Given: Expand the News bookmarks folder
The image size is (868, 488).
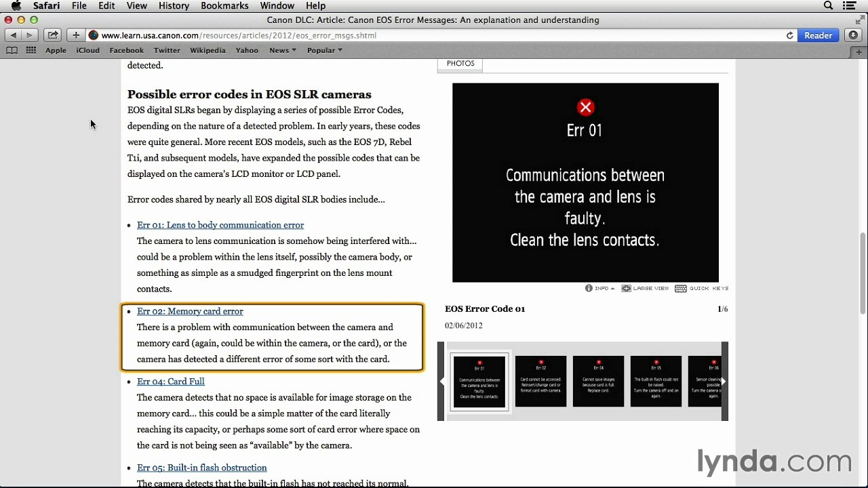Looking at the screenshot, I should point(283,50).
